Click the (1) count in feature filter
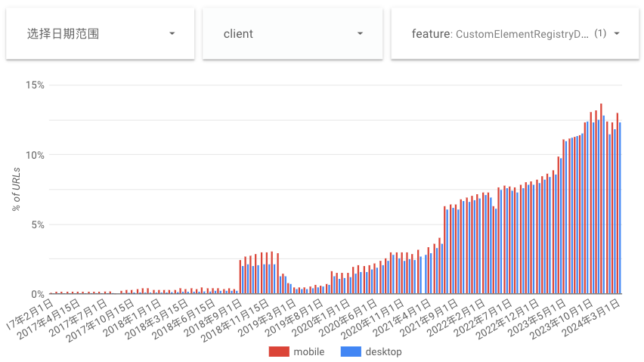Screen dimensions: 644x362 tap(600, 34)
